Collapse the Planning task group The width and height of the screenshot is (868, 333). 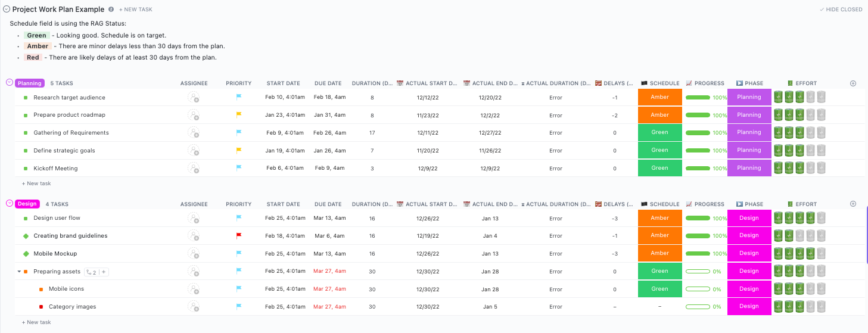tap(9, 83)
